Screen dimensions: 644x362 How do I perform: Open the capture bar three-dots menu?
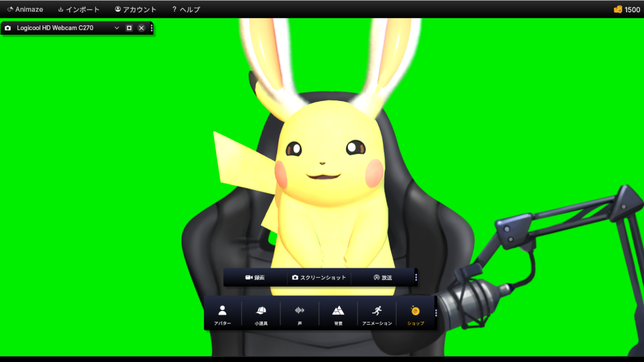pos(416,278)
